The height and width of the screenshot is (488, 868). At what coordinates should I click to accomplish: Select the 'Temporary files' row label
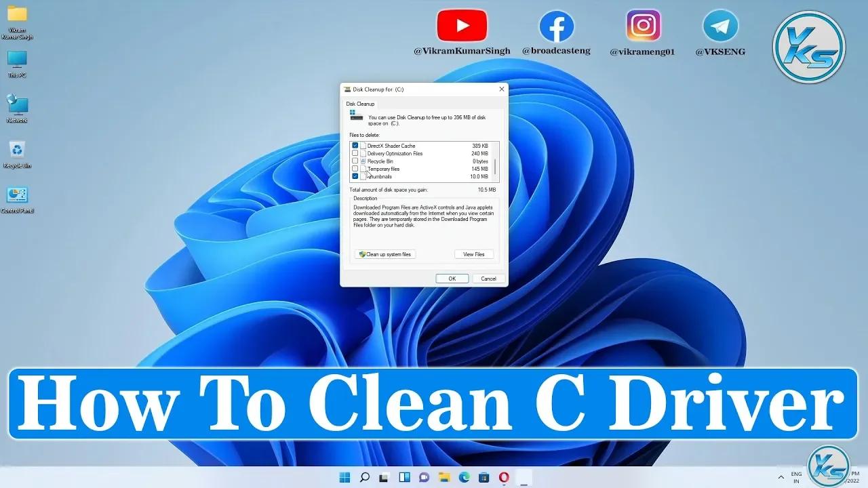point(383,169)
